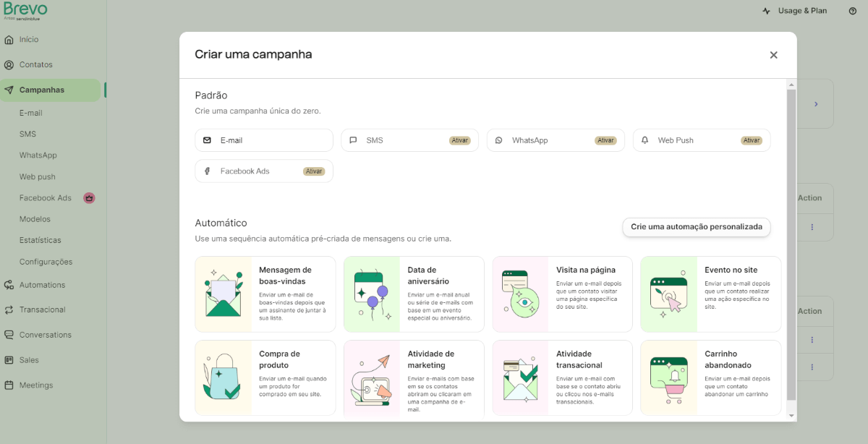Click the Usage & Plan pulse icon

[x=767, y=11]
